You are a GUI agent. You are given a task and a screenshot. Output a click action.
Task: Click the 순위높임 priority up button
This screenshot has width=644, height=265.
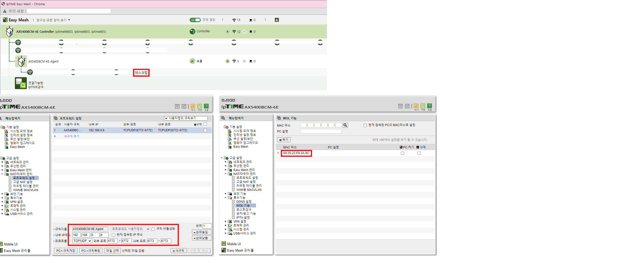pyautogui.click(x=201, y=232)
